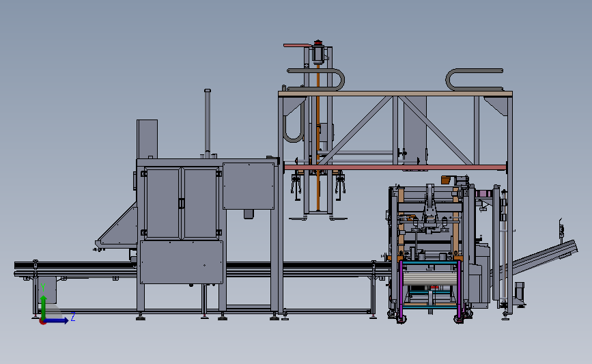Select the upper-right enclosure box panel
Viewport: 592px width, 364px height.
(249, 186)
